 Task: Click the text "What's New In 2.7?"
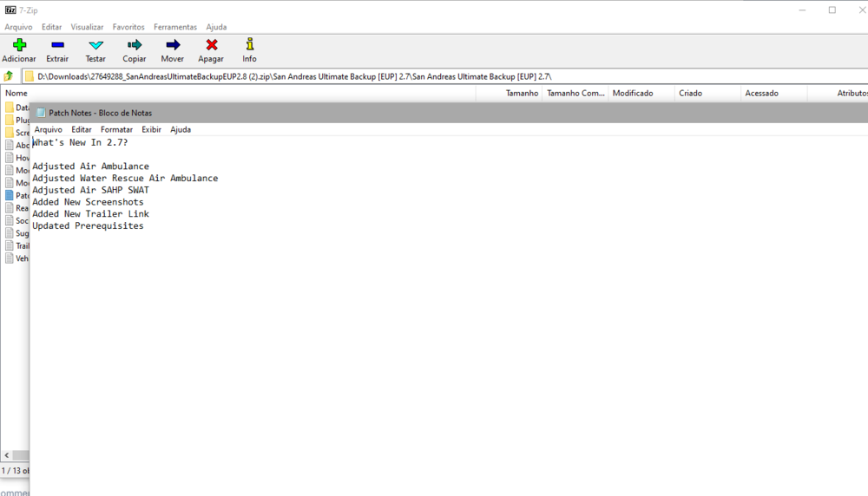[80, 143]
